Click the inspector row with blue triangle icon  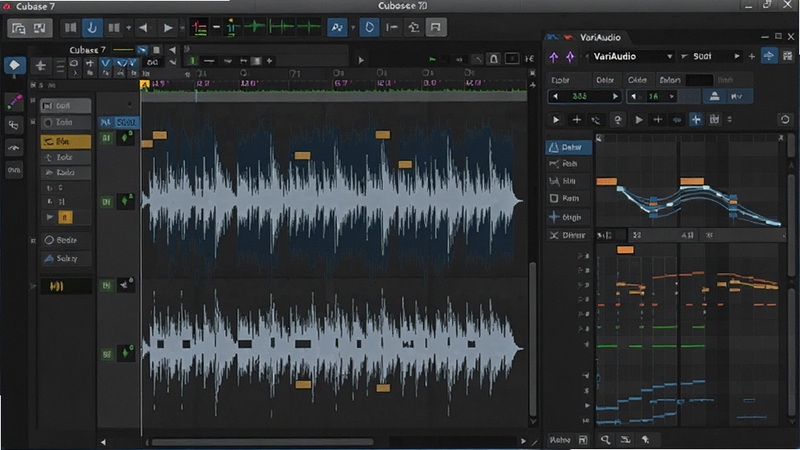coord(66,258)
